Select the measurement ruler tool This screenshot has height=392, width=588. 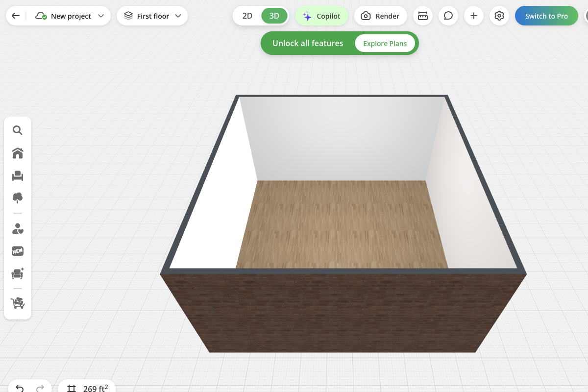(423, 16)
